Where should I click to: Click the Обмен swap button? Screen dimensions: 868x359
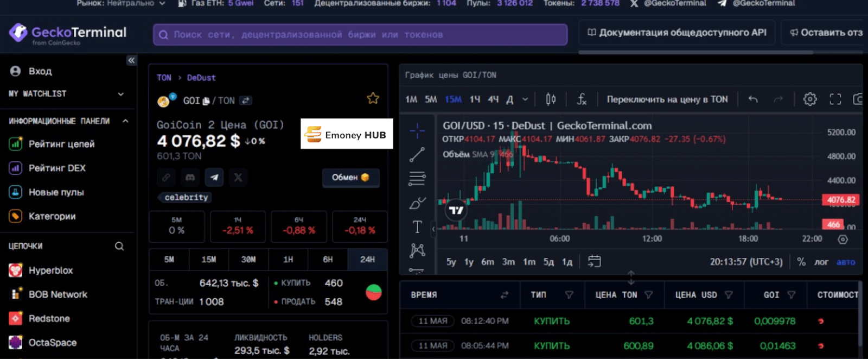[350, 178]
